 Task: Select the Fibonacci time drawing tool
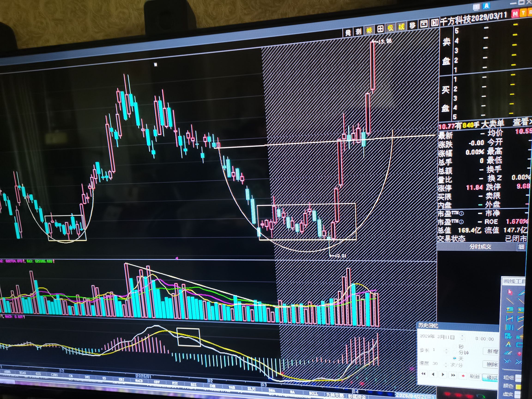click(508, 336)
